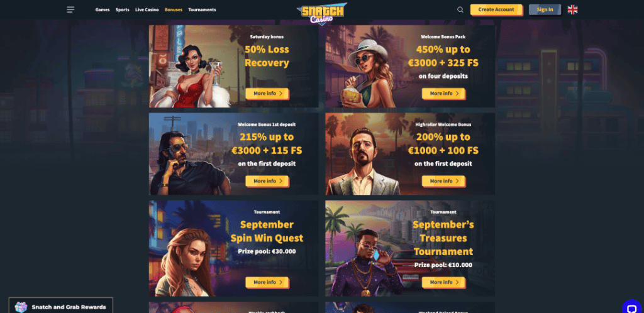Image resolution: width=644 pixels, height=313 pixels.
Task: Click the Sign In button
Action: pyautogui.click(x=545, y=10)
